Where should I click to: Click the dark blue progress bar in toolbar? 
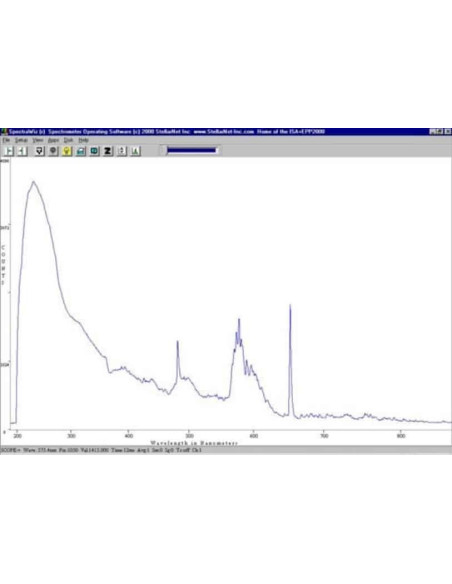coord(191,150)
